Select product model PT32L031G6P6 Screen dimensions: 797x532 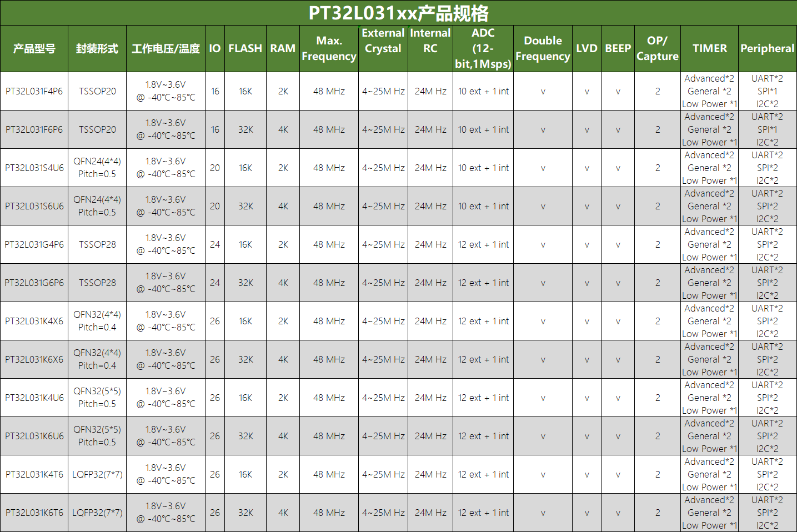tap(34, 283)
